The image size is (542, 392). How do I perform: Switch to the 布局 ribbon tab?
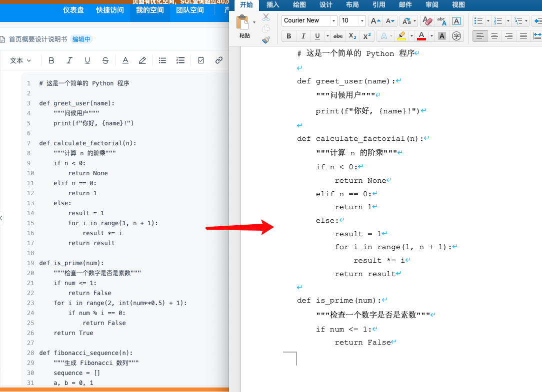point(352,5)
